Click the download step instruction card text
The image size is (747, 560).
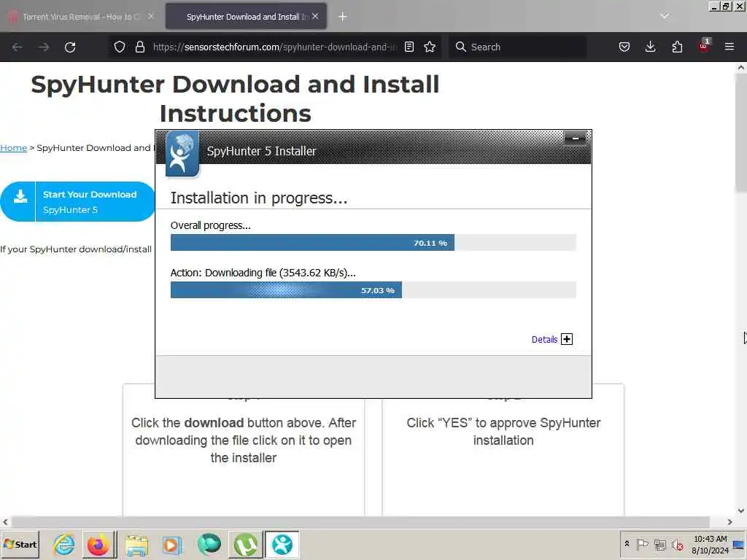pos(244,440)
